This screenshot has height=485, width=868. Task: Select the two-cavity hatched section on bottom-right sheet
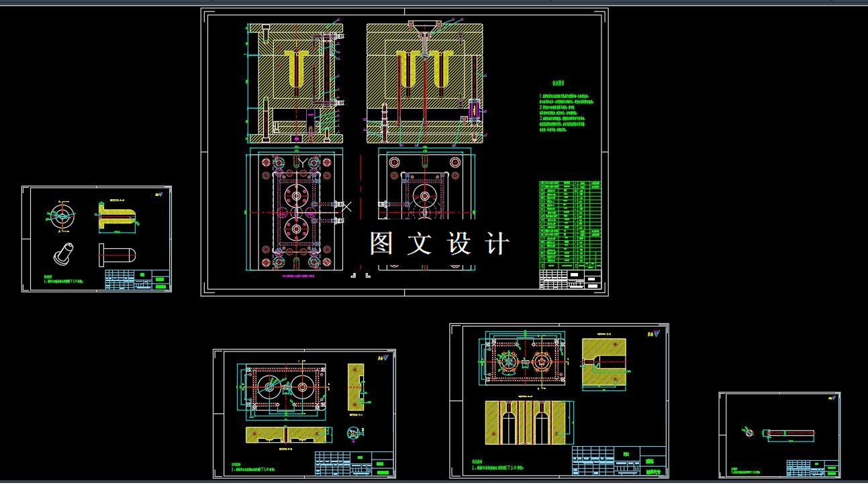(x=528, y=423)
